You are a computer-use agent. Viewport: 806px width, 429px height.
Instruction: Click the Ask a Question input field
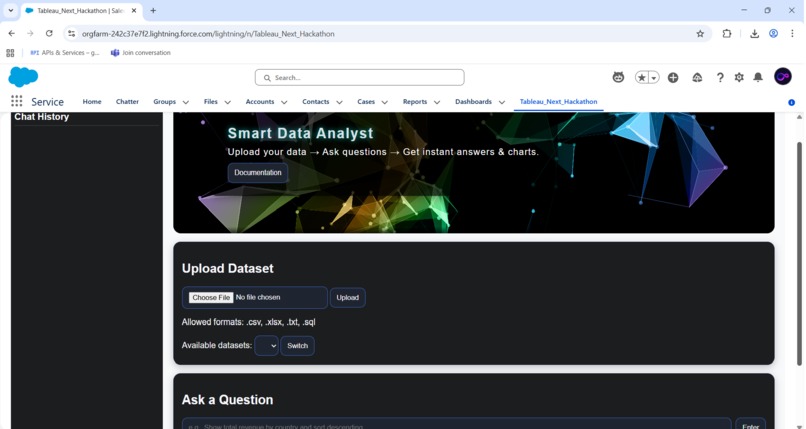pyautogui.click(x=456, y=424)
